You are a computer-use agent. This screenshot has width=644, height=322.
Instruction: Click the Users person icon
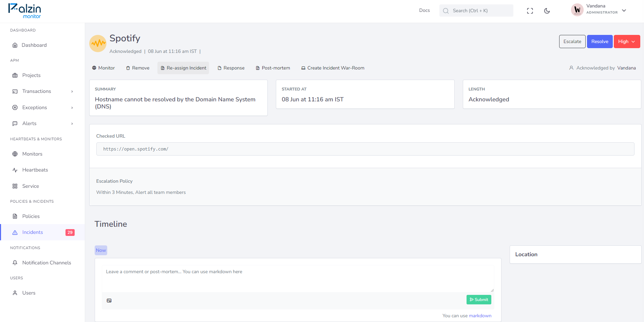click(x=15, y=293)
